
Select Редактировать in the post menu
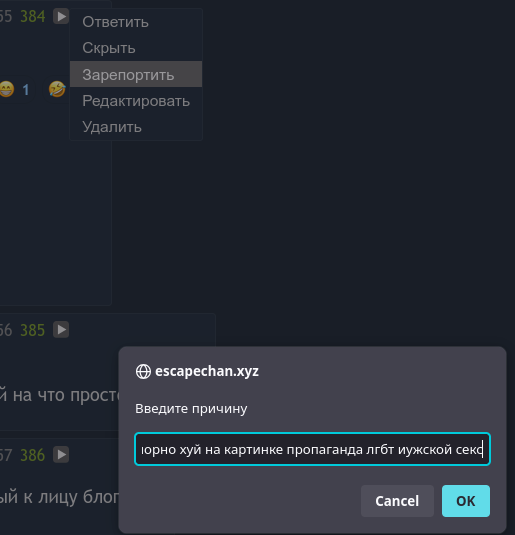point(136,101)
